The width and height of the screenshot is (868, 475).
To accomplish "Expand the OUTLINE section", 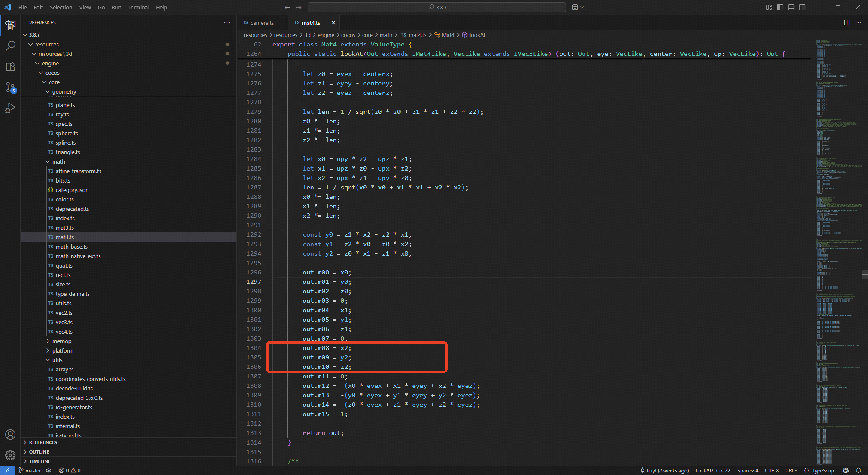I will [x=39, y=452].
